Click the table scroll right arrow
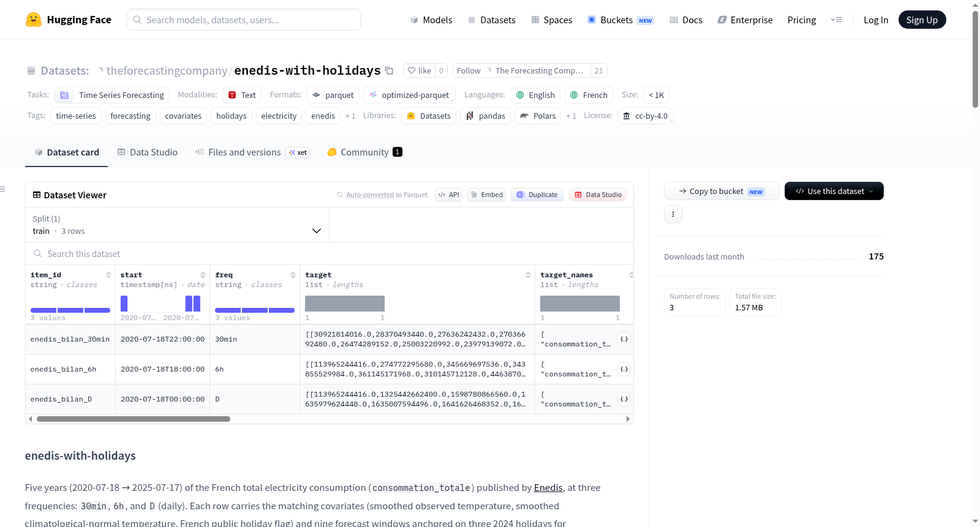 628,419
